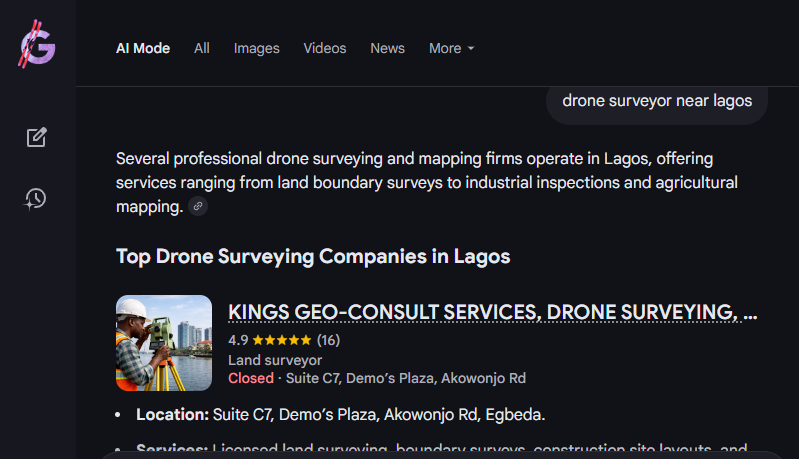Click the 'Top Drone Surveying Companies in Lagos' heading

[x=313, y=257]
